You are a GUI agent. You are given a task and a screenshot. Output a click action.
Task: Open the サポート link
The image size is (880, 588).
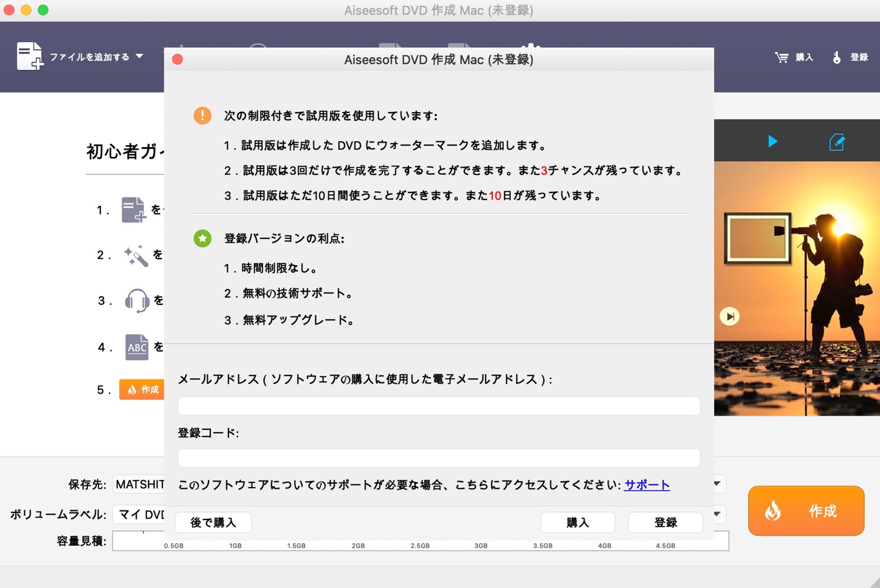(x=647, y=485)
